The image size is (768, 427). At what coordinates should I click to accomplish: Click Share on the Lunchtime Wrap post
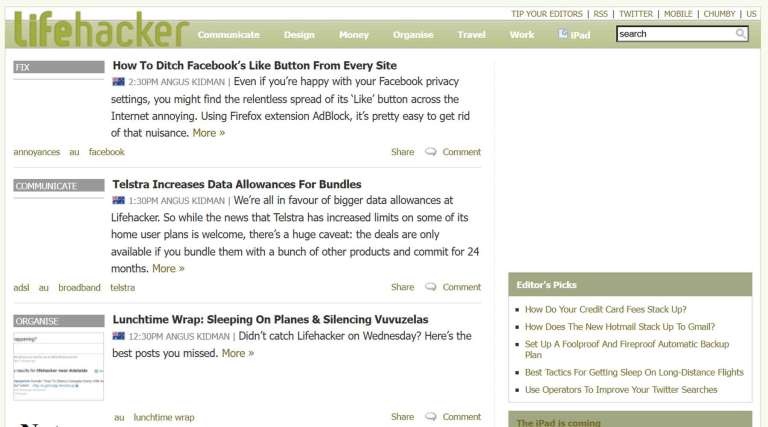click(x=403, y=417)
